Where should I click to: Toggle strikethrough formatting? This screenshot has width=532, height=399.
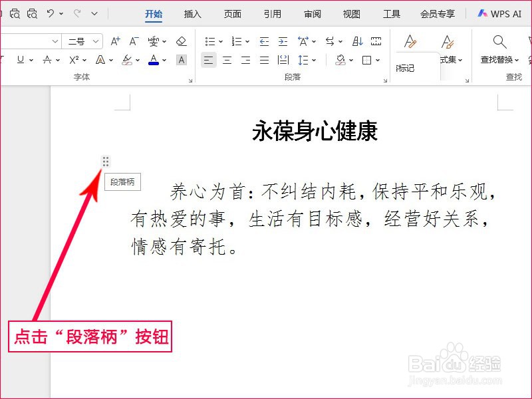47,59
